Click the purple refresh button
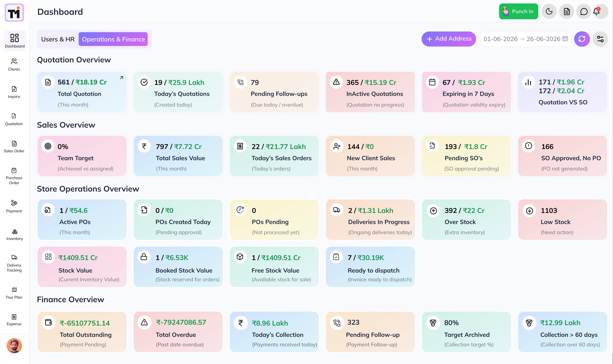The image size is (613, 364). (582, 39)
